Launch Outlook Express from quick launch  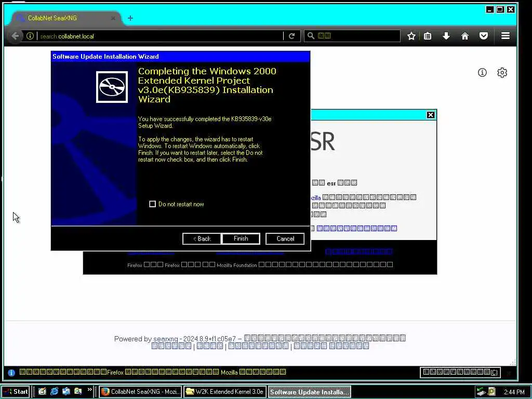coord(66,391)
